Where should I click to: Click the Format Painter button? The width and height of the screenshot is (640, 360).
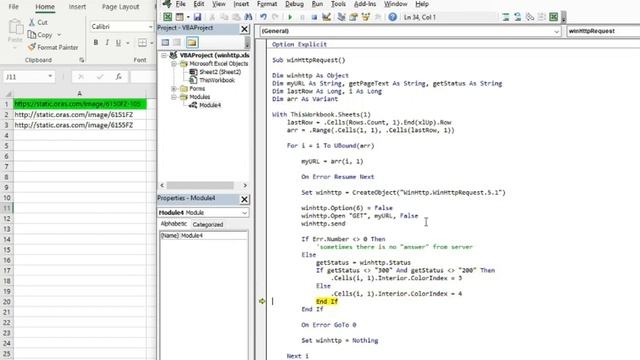click(53, 47)
